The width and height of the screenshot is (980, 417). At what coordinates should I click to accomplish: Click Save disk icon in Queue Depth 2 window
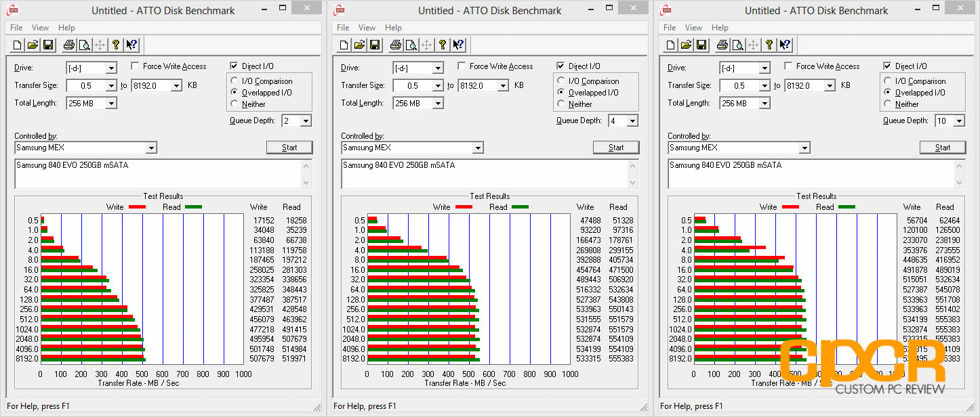coord(48,45)
